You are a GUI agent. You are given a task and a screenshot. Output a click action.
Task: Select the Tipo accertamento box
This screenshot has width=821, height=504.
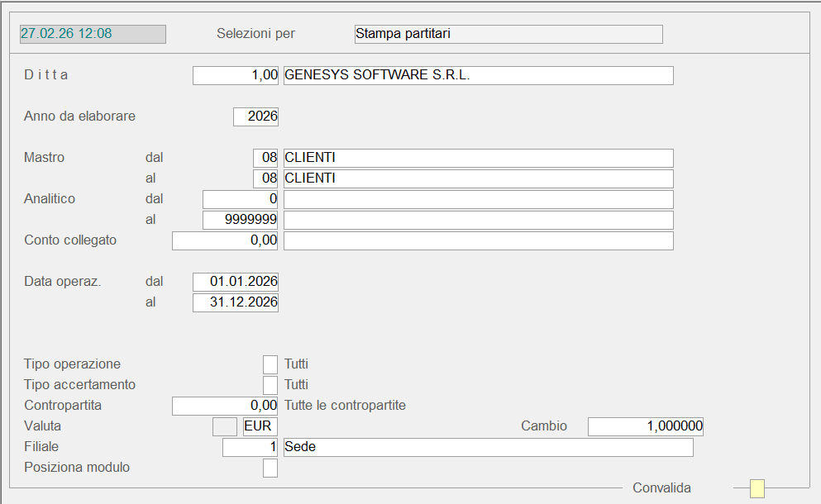[270, 385]
